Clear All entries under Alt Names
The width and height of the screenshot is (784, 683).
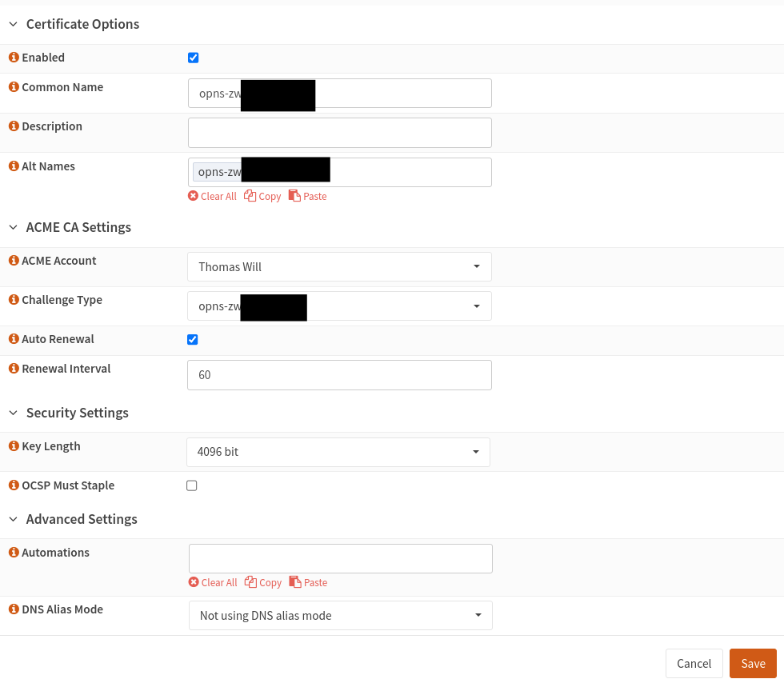(x=212, y=196)
